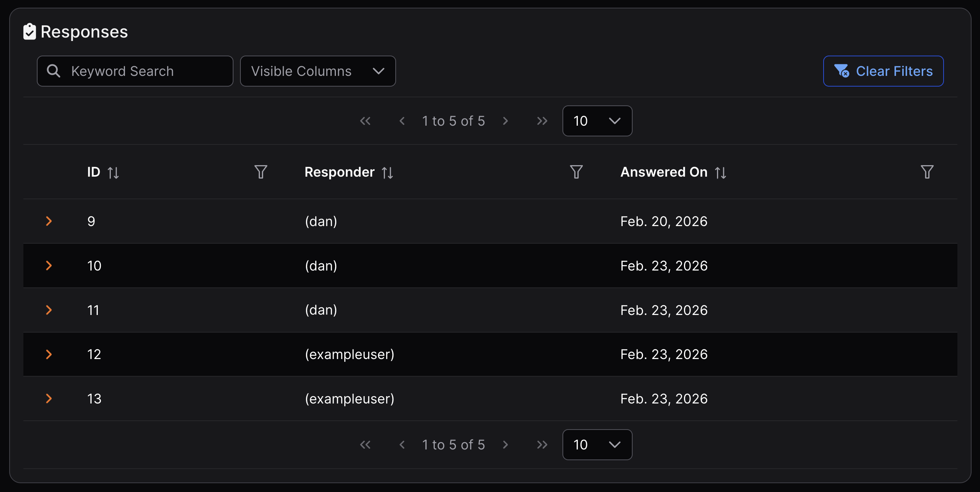Open top rows-per-page dropdown showing 10
Screen dimensions: 980x492
tap(597, 121)
